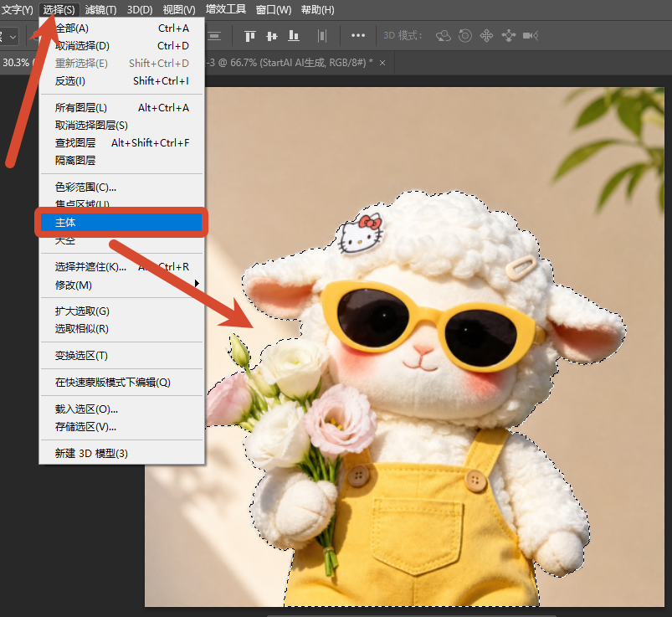
Task: Choose 新建 3D 模型(3) entry
Action: click(x=121, y=453)
